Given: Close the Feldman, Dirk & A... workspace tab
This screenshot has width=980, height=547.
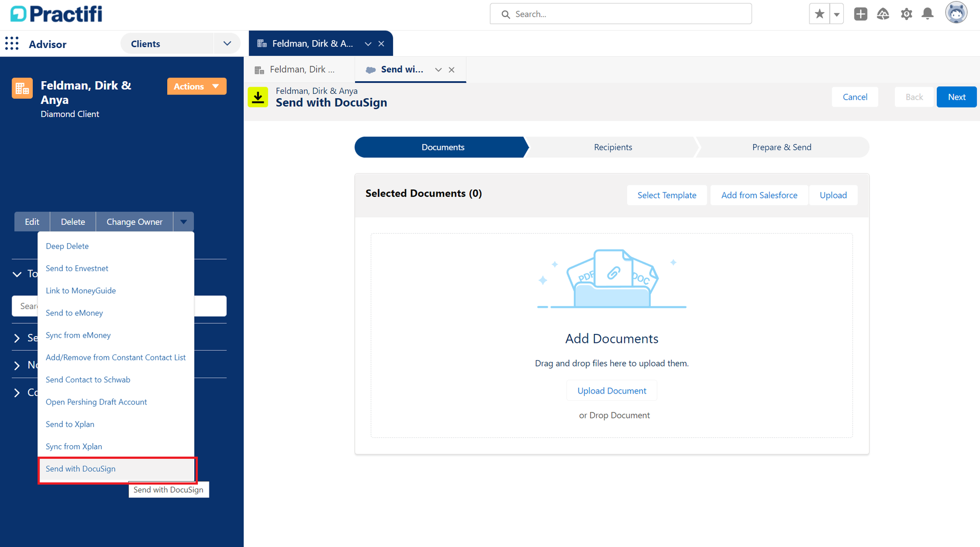Looking at the screenshot, I should [x=381, y=44].
